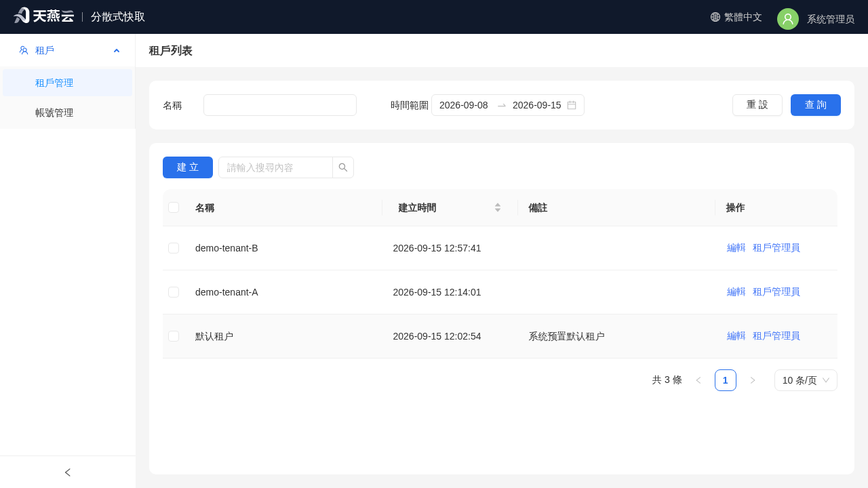Go to the previous page arrow
This screenshot has height=488, width=868.
(x=698, y=380)
